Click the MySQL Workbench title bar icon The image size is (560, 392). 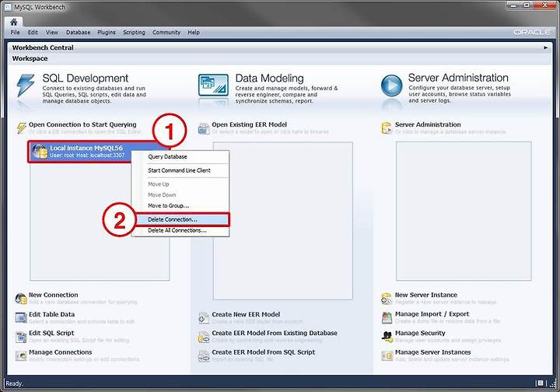tap(8, 6)
